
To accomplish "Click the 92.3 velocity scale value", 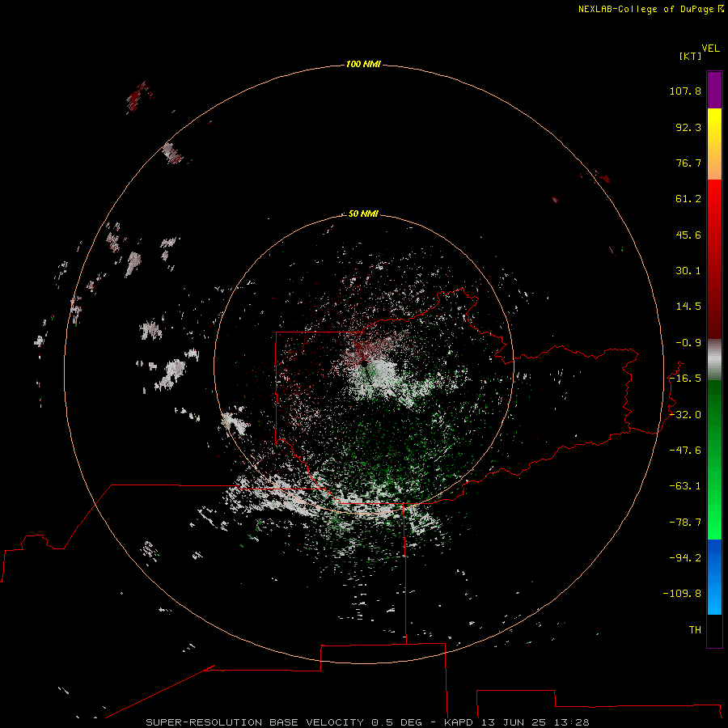I will point(688,127).
